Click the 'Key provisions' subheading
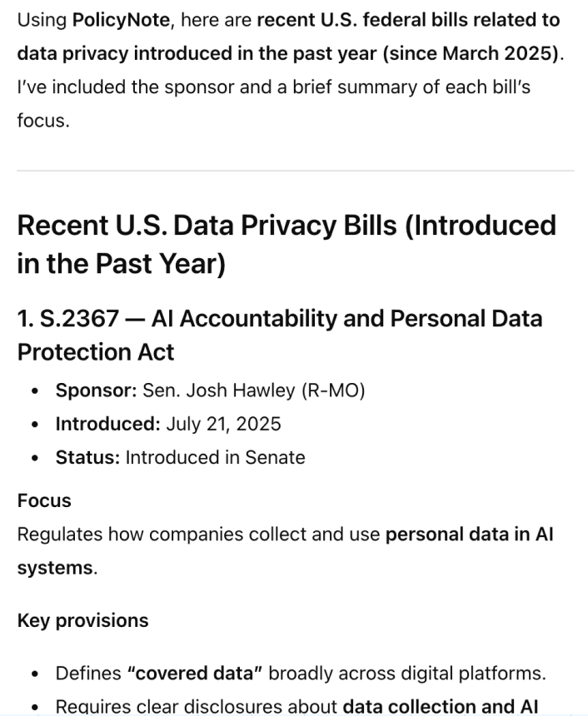The height and width of the screenshot is (716, 588). coord(82,620)
